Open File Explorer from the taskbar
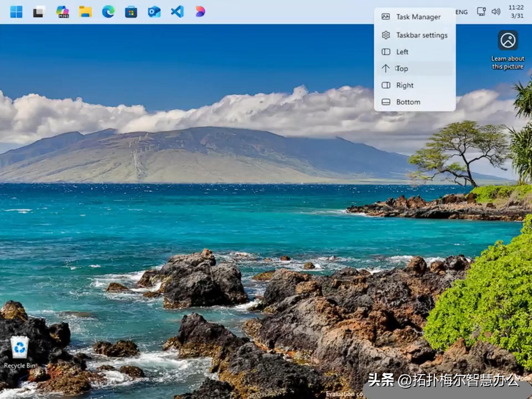 [x=85, y=11]
